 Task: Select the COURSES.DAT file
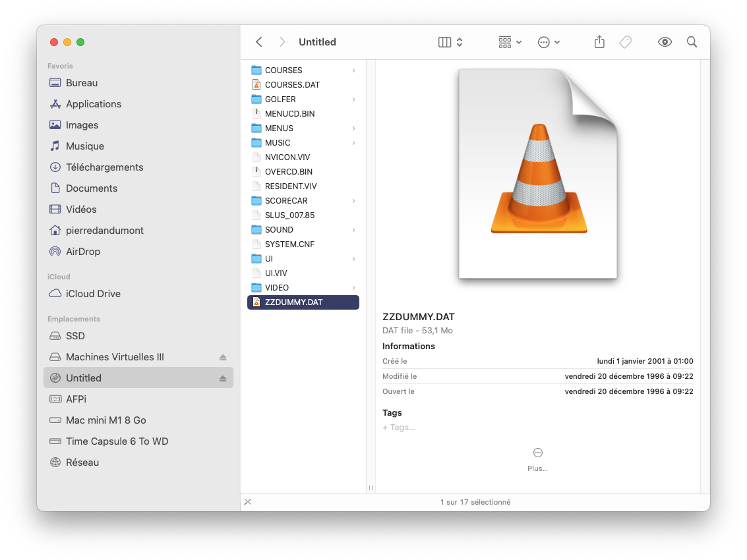coord(303,85)
